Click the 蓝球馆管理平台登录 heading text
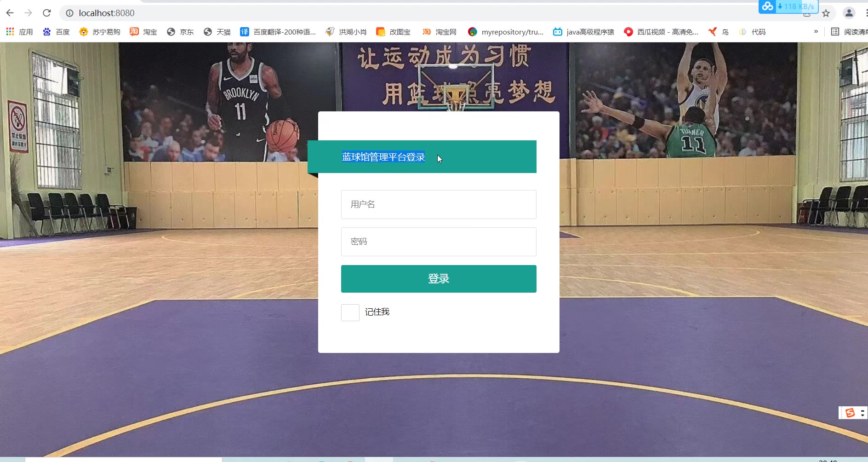The width and height of the screenshot is (868, 462). point(383,157)
